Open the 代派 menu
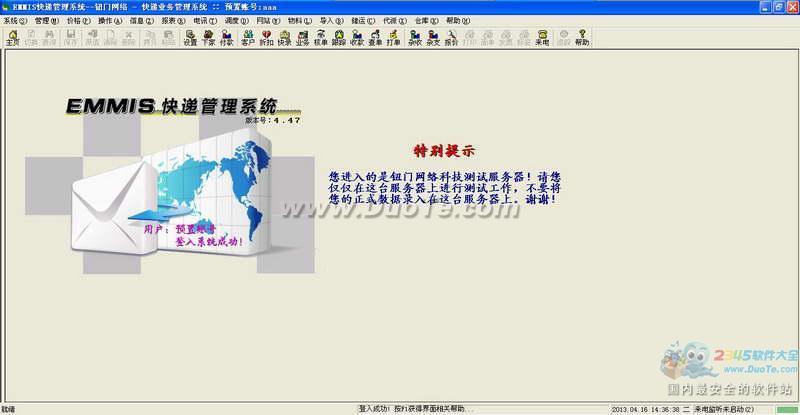Viewport: 800px width, 415px height. click(x=395, y=21)
